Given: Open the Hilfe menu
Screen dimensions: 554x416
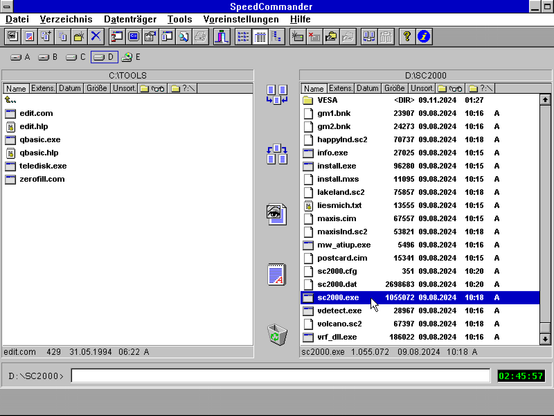Looking at the screenshot, I should coord(300,19).
